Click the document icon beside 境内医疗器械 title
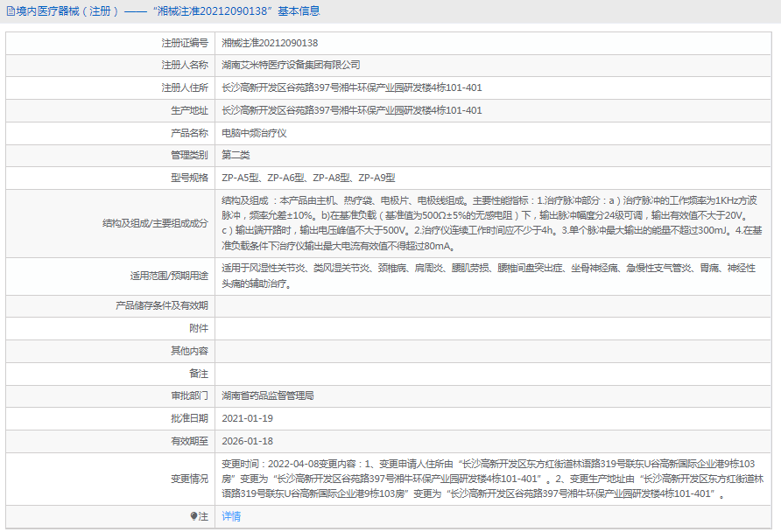The height and width of the screenshot is (532, 781). coord(11,11)
